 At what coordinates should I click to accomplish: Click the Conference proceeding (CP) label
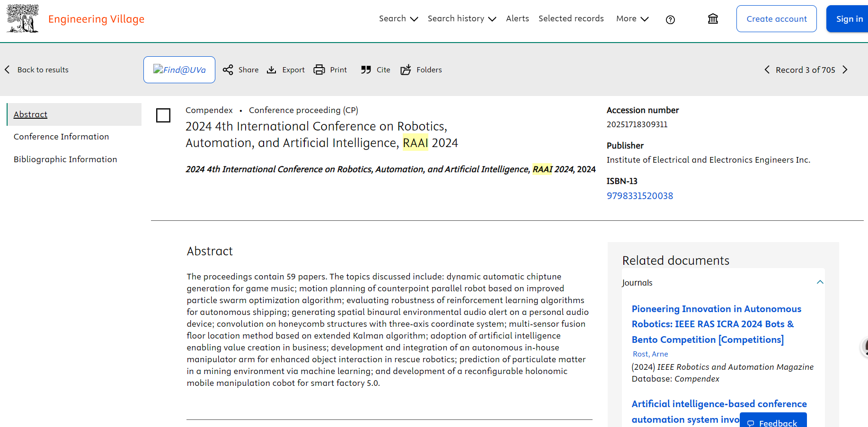pyautogui.click(x=303, y=110)
